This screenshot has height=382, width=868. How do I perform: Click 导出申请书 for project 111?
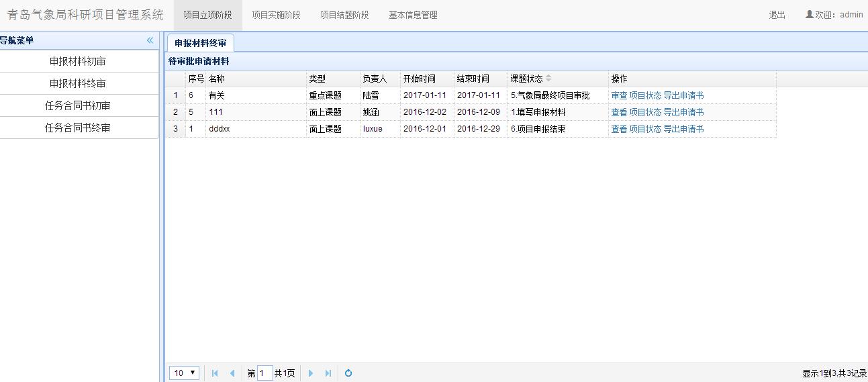[x=683, y=112]
